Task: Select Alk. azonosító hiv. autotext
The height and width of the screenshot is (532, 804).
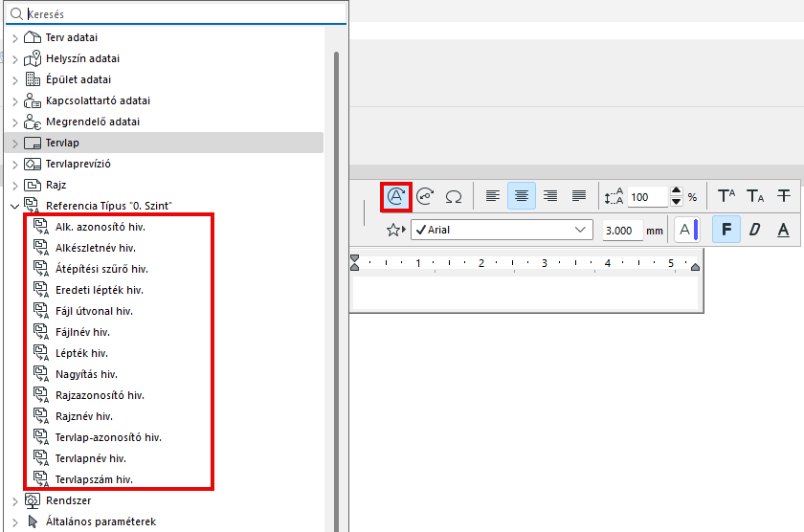Action: [x=100, y=227]
